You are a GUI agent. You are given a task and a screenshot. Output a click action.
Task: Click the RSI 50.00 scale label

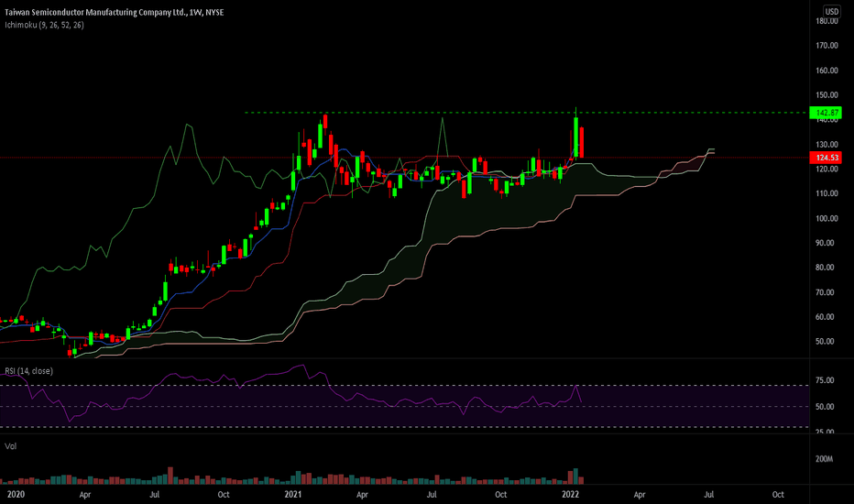825,407
